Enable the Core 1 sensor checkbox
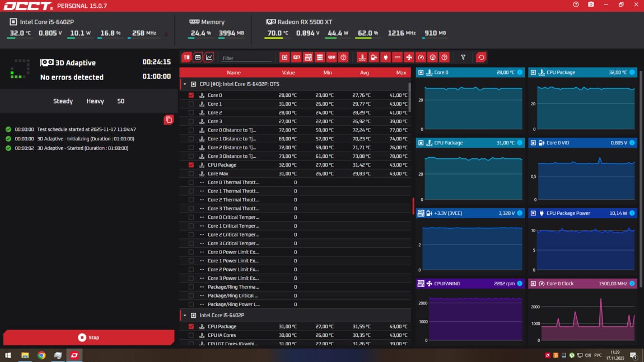644x362 pixels. click(x=192, y=104)
